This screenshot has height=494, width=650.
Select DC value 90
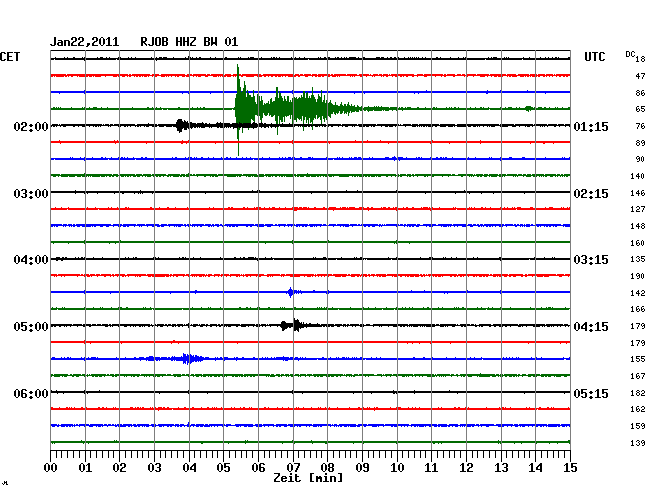click(640, 159)
